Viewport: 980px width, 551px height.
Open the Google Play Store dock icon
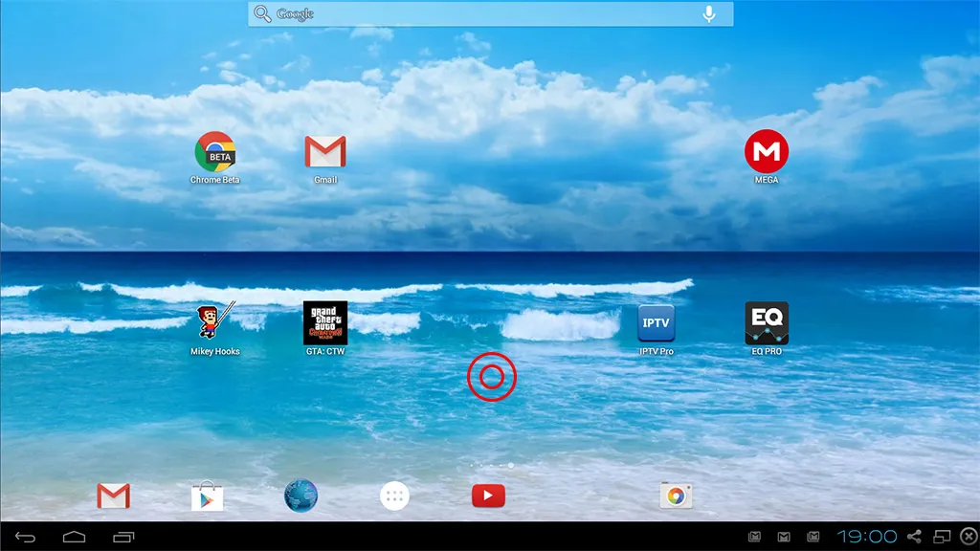(207, 496)
